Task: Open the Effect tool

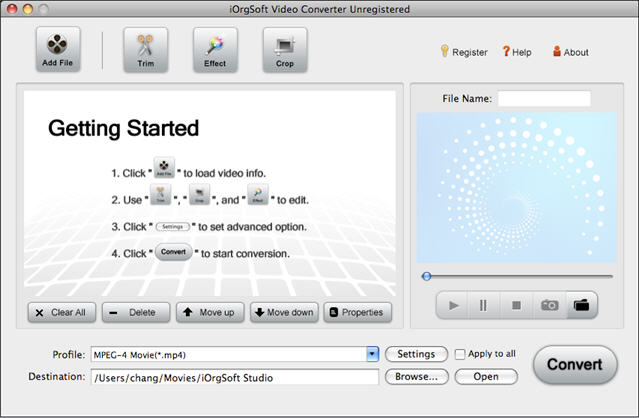Action: pyautogui.click(x=215, y=50)
